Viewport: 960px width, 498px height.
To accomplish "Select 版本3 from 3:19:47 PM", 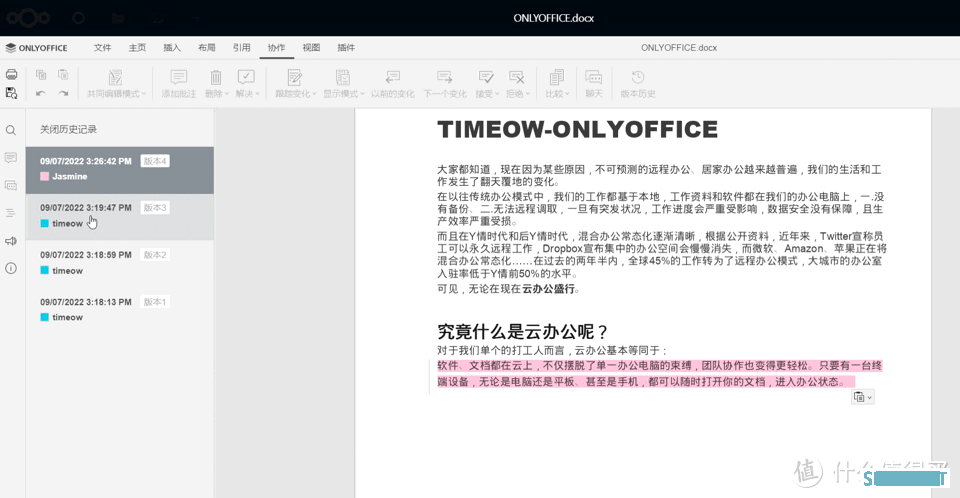I will (x=120, y=216).
